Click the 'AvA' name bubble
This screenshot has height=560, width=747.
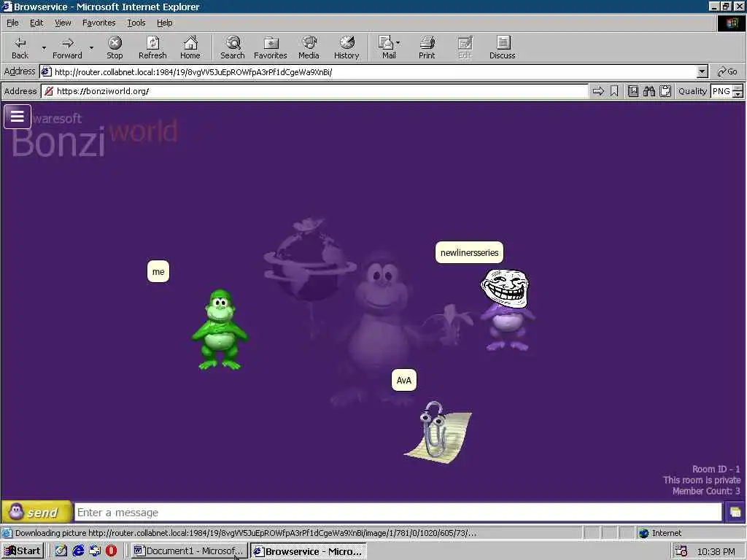pyautogui.click(x=404, y=380)
